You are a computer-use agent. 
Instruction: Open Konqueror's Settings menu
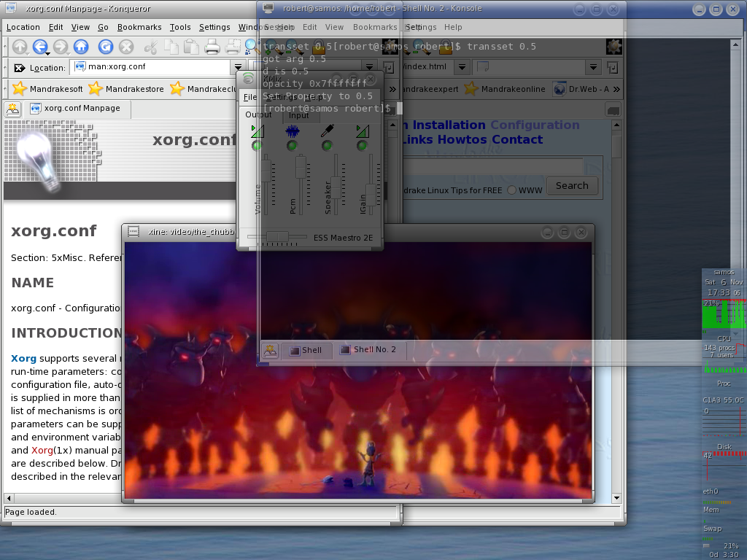pos(214,27)
